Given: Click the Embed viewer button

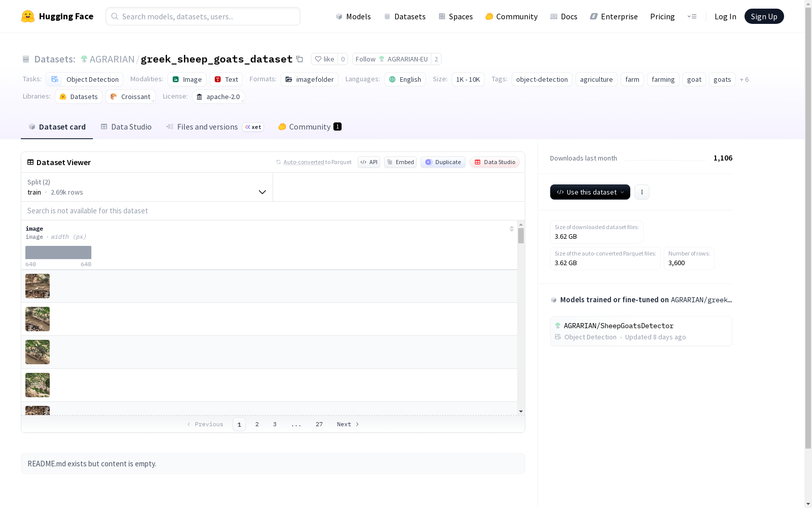Looking at the screenshot, I should (x=400, y=162).
